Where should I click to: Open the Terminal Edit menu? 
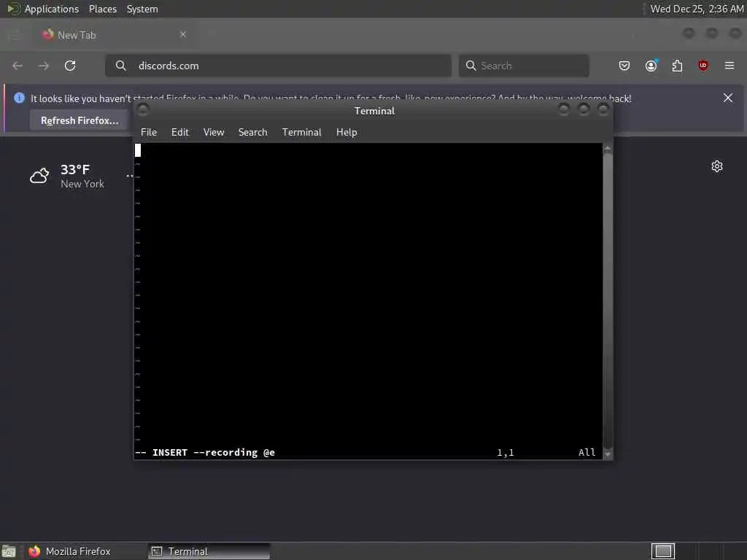pyautogui.click(x=180, y=133)
